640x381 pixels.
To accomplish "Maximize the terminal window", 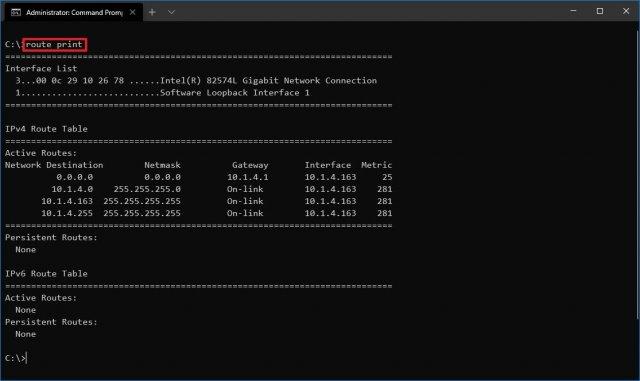I will (x=600, y=11).
